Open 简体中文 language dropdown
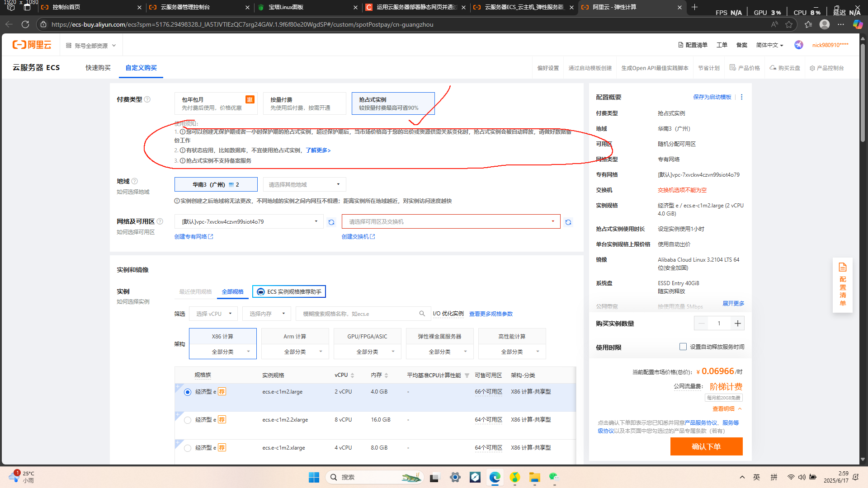This screenshot has height=488, width=868. [769, 45]
